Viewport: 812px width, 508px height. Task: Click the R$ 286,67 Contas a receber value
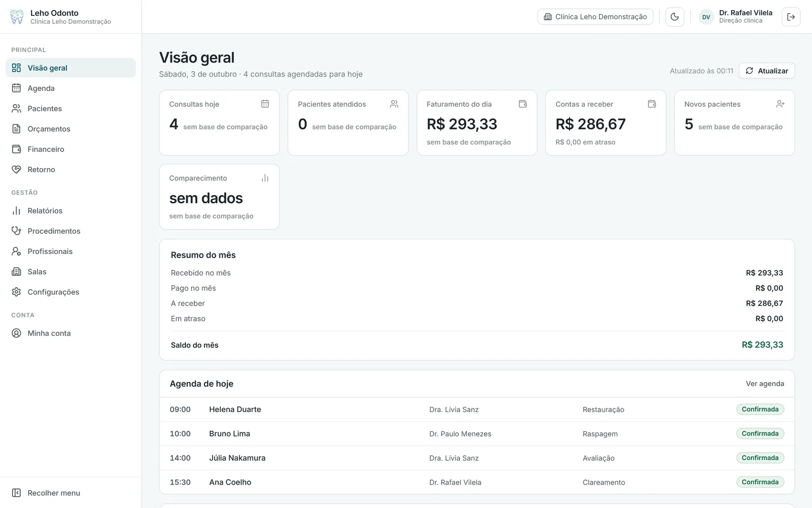(x=590, y=124)
